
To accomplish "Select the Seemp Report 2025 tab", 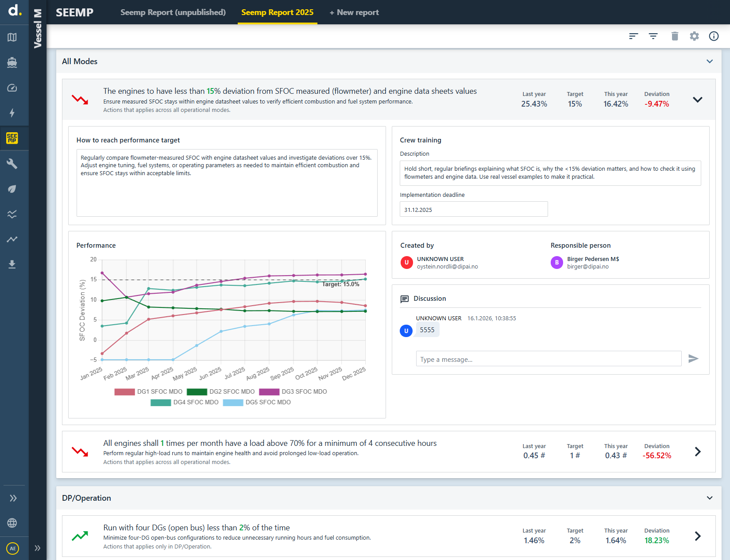I will tap(278, 12).
